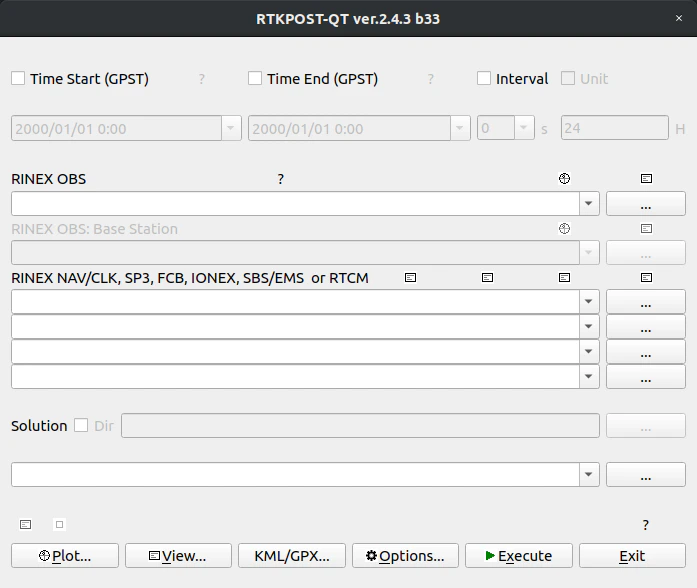The width and height of the screenshot is (697, 588).
Task: Focus the first NAV/CLK file path field
Action: (295, 301)
